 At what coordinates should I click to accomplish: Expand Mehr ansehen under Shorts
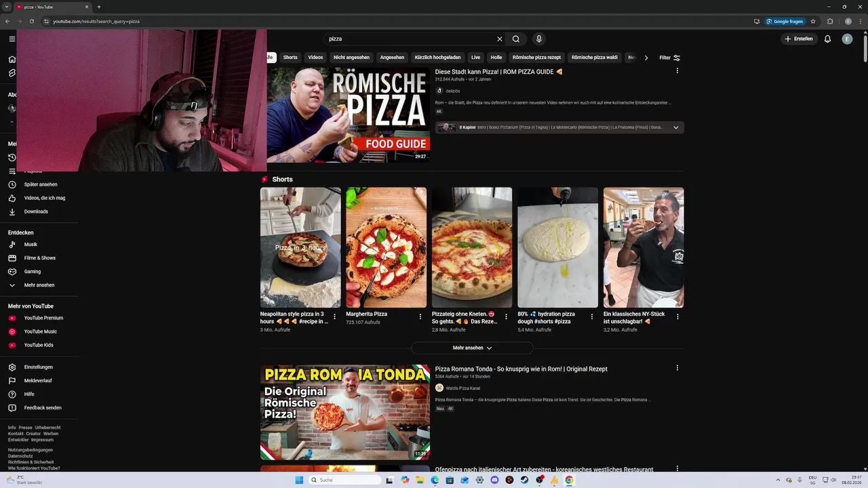[x=472, y=348]
